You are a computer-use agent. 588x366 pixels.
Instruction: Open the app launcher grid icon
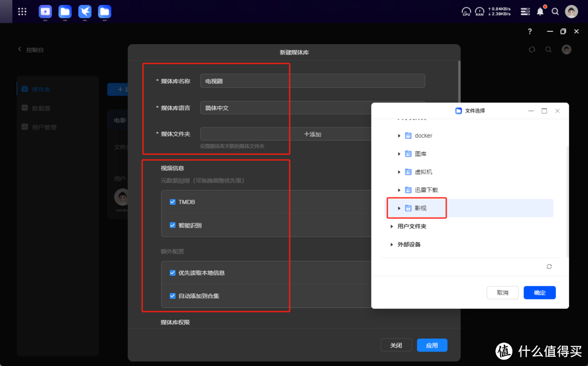(x=22, y=11)
